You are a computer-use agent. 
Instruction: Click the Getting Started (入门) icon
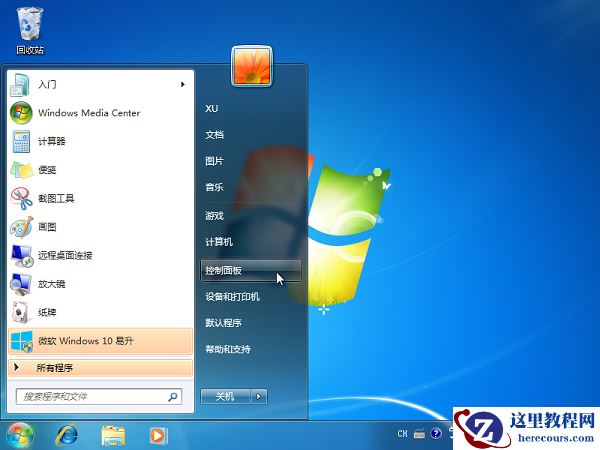[x=20, y=85]
